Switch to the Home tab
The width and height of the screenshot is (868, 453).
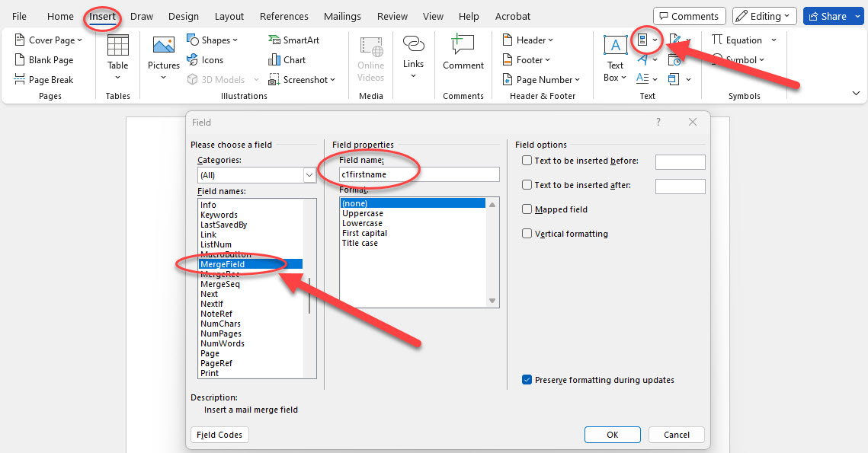[x=60, y=16]
